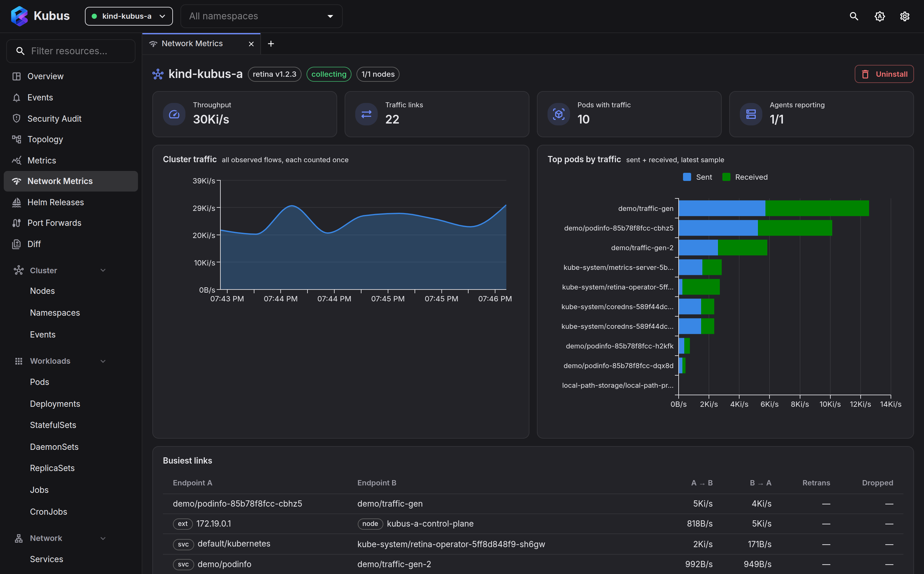Collapse the Cluster section chevron

103,270
